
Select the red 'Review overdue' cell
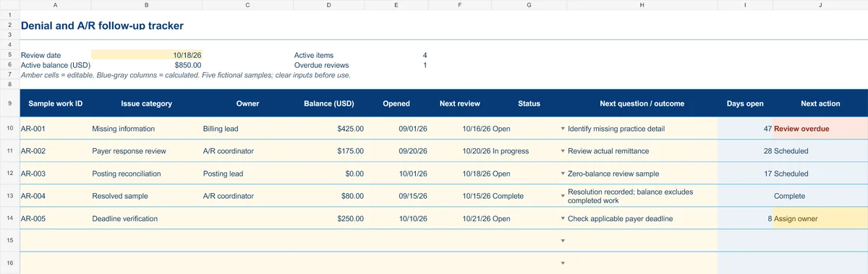pos(820,129)
